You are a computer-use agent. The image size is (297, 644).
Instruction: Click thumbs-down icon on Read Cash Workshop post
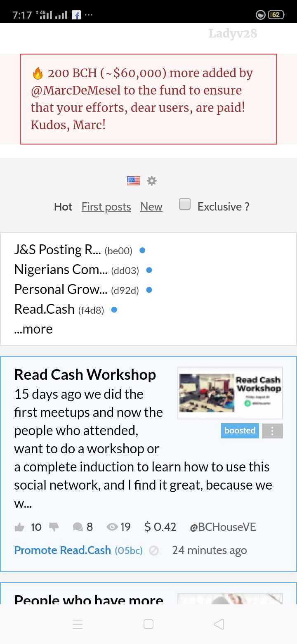pyautogui.click(x=54, y=527)
